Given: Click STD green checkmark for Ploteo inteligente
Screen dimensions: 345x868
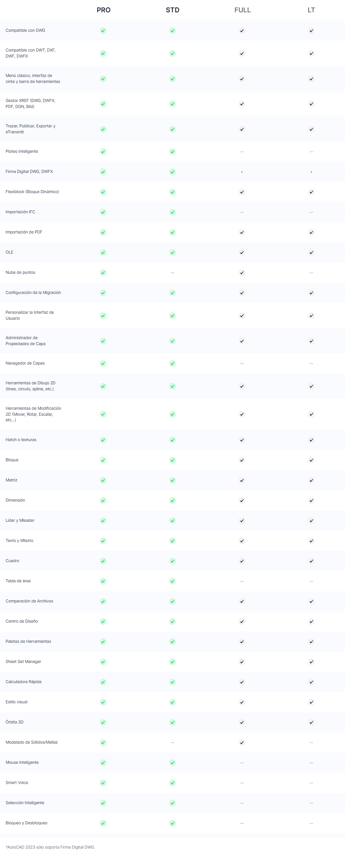Looking at the screenshot, I should click(x=172, y=152).
